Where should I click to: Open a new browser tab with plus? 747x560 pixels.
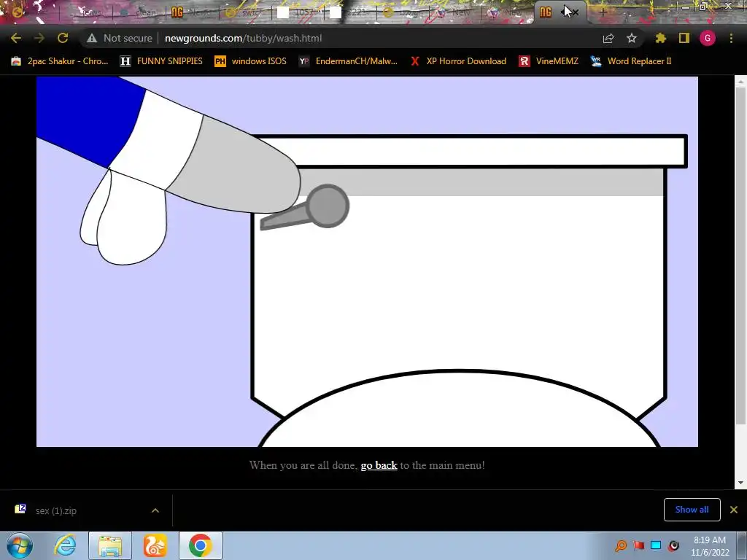pyautogui.click(x=603, y=12)
